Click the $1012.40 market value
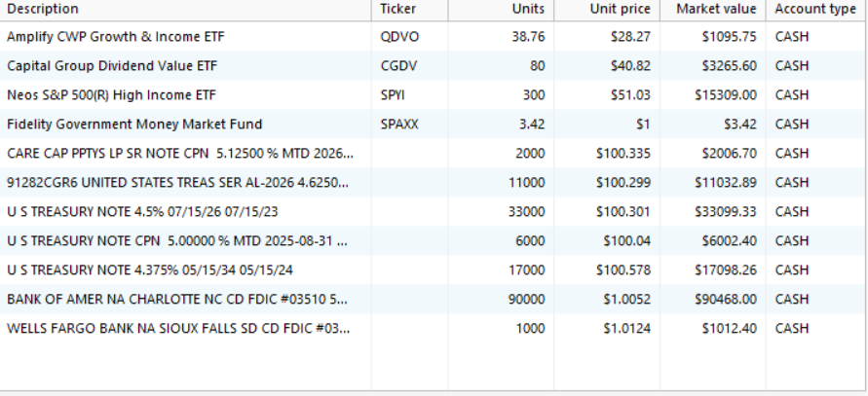Screen dimensions: 868x396 (730, 329)
